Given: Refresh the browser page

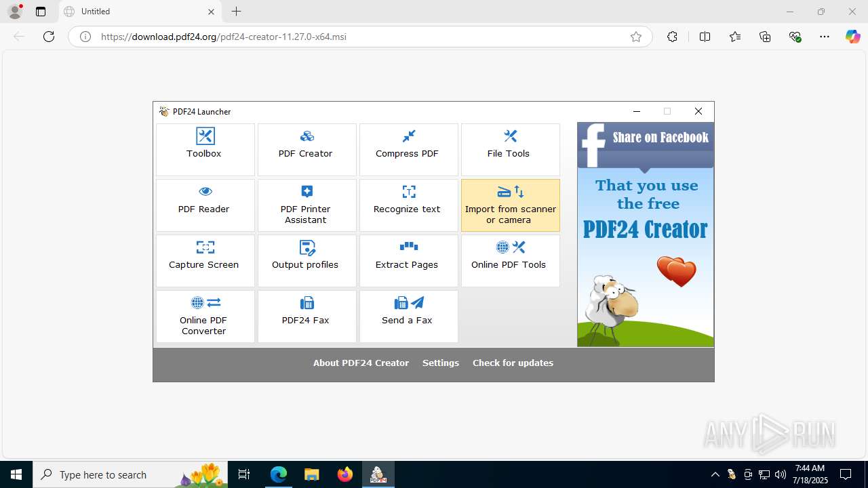Looking at the screenshot, I should click(49, 37).
